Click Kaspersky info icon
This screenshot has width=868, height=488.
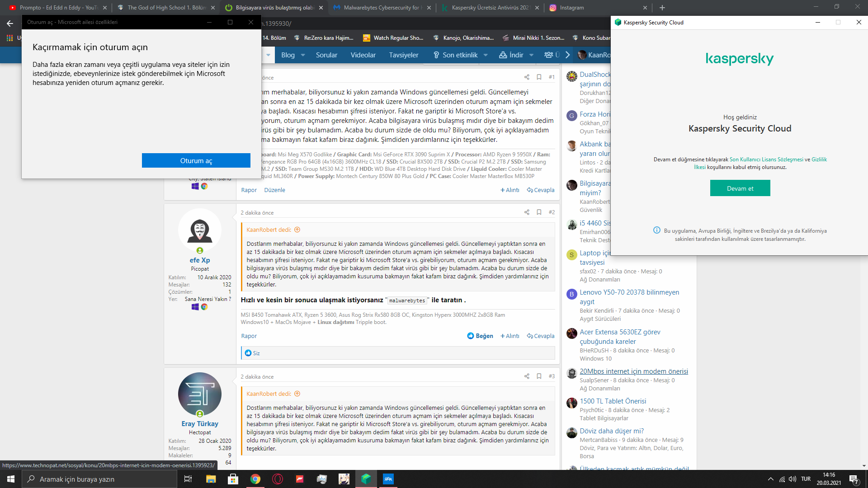657,230
